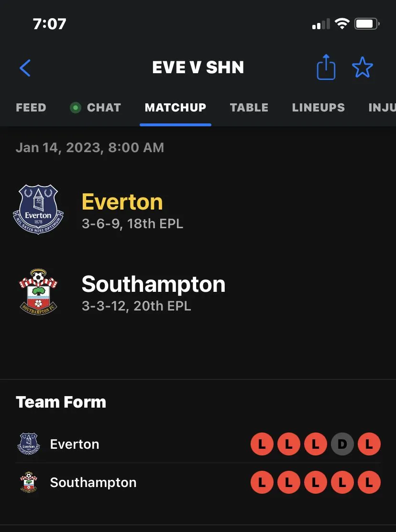Go to the Table tab
Screen dimensions: 396x532
tap(249, 108)
